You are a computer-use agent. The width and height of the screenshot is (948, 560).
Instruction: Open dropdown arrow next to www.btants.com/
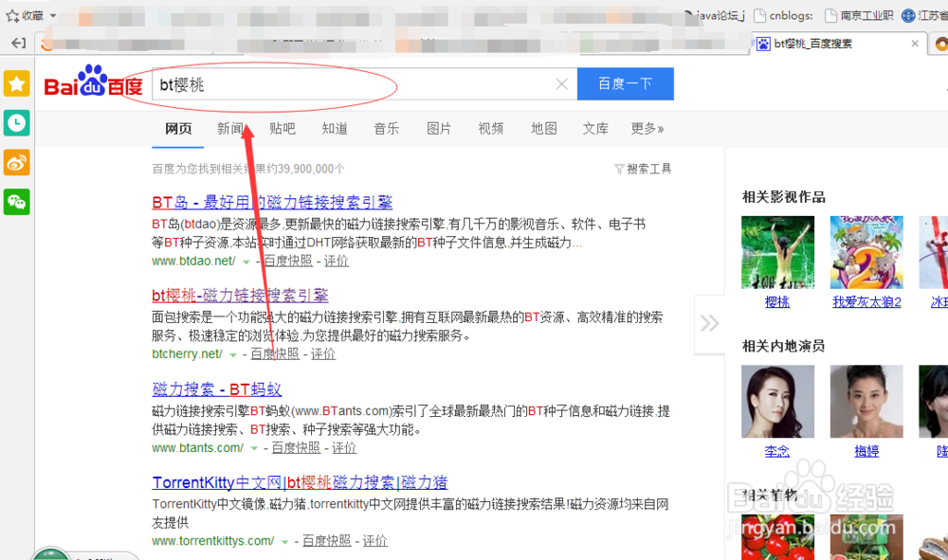254,448
